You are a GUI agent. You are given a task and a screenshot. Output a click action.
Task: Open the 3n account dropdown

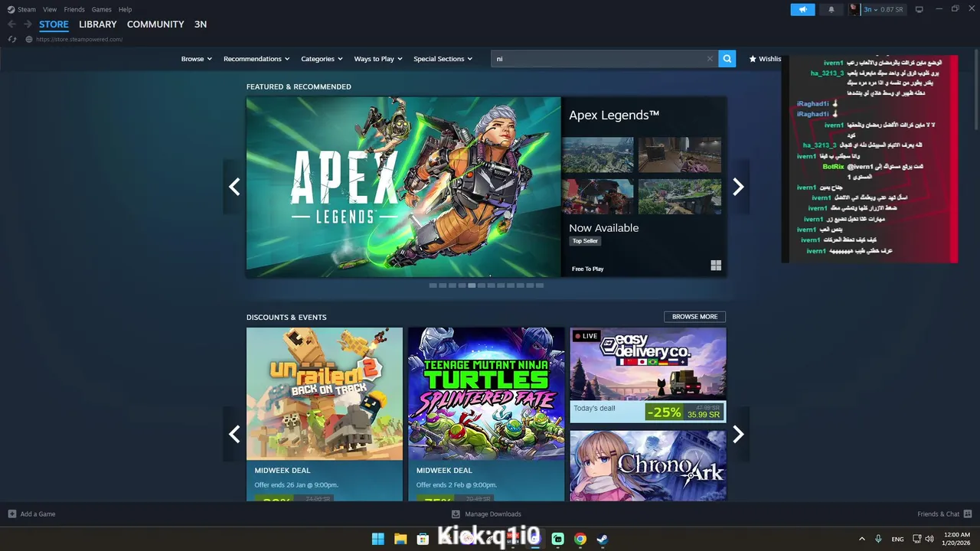point(871,9)
